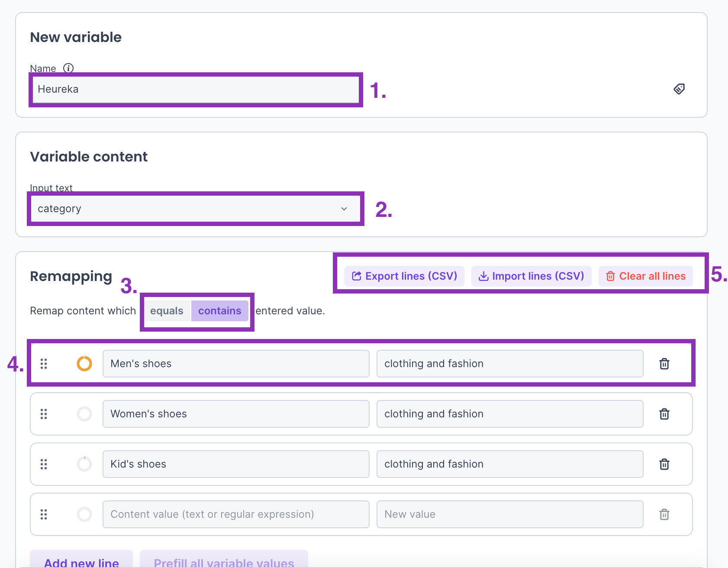Image resolution: width=728 pixels, height=568 pixels.
Task: Click the drag handle of Kid's shoes row
Action: (x=44, y=464)
